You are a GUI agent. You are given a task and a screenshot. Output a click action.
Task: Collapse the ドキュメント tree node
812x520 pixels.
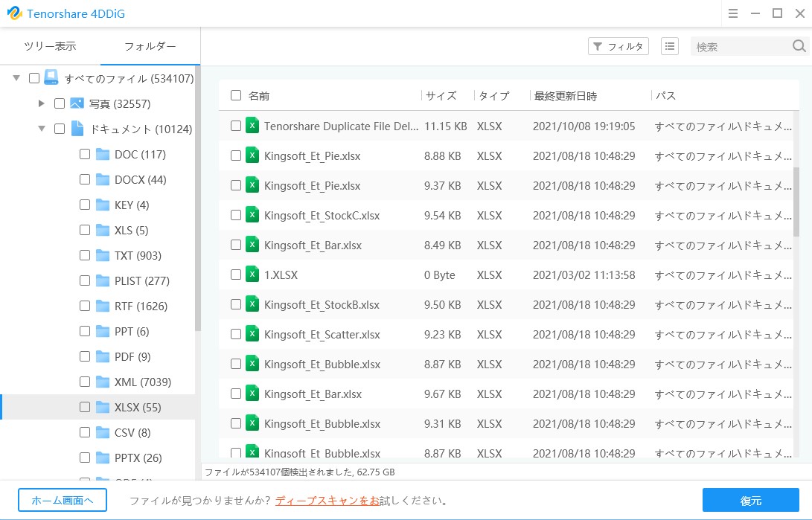point(42,128)
